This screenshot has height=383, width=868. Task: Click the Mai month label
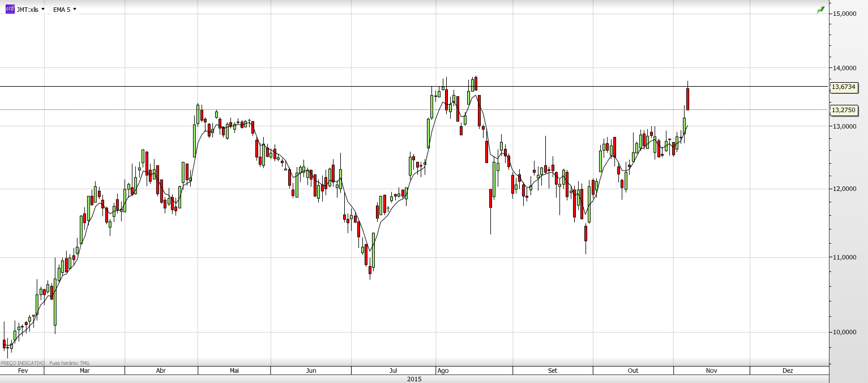point(234,371)
